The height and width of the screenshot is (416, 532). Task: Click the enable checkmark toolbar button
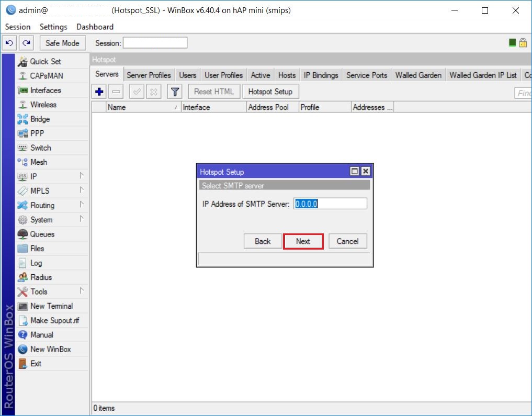[x=137, y=92]
